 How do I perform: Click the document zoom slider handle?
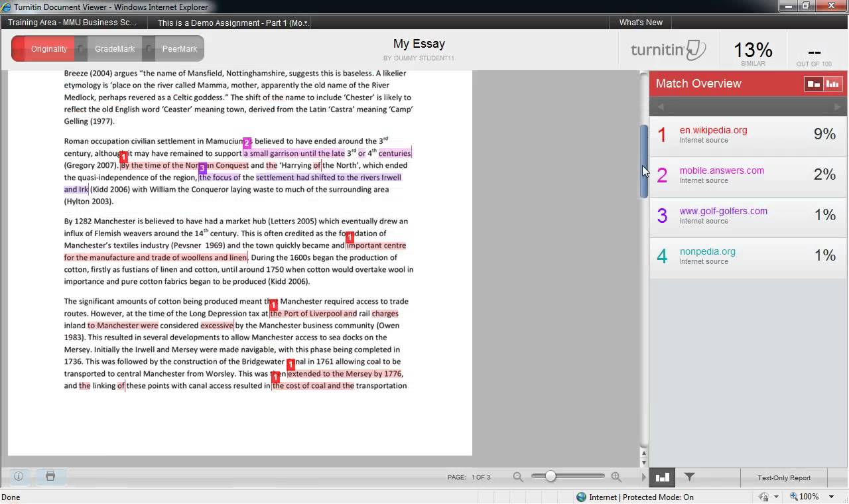pyautogui.click(x=550, y=476)
